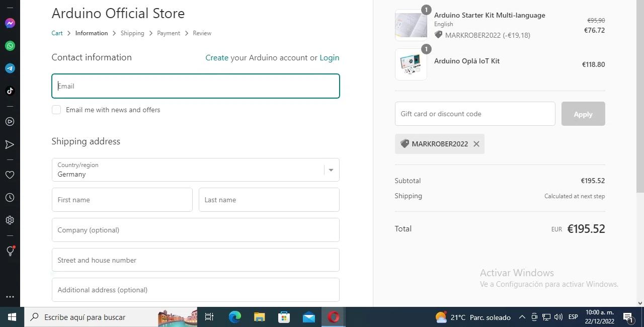
Task: Click the ESP language indicator
Action: coord(573,317)
